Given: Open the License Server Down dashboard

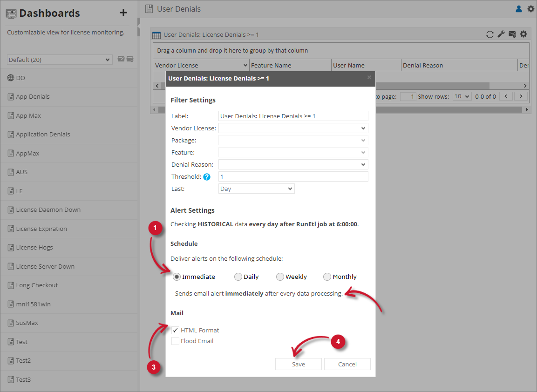Looking at the screenshot, I should pos(68,266).
